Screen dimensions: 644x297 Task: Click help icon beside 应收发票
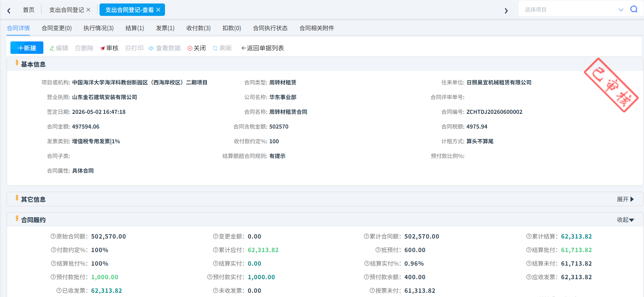pyautogui.click(x=529, y=277)
